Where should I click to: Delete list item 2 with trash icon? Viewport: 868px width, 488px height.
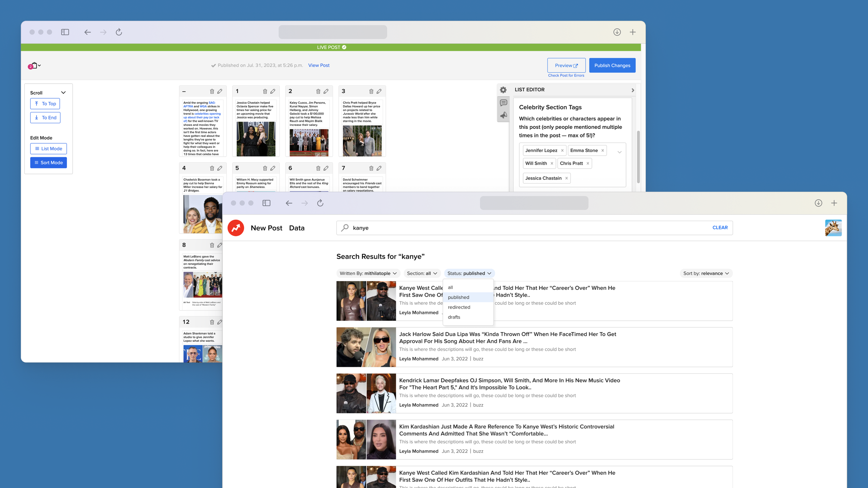318,91
